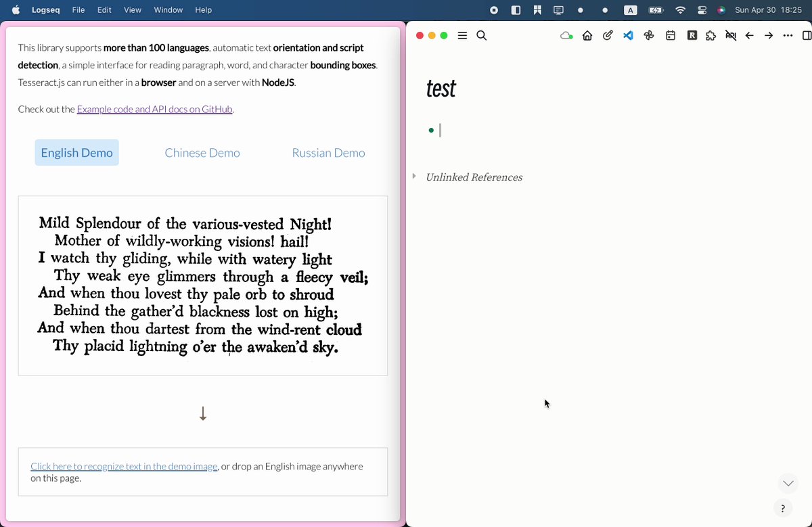The width and height of the screenshot is (812, 527).
Task: Collapse the page with the chevron button
Action: (x=788, y=483)
